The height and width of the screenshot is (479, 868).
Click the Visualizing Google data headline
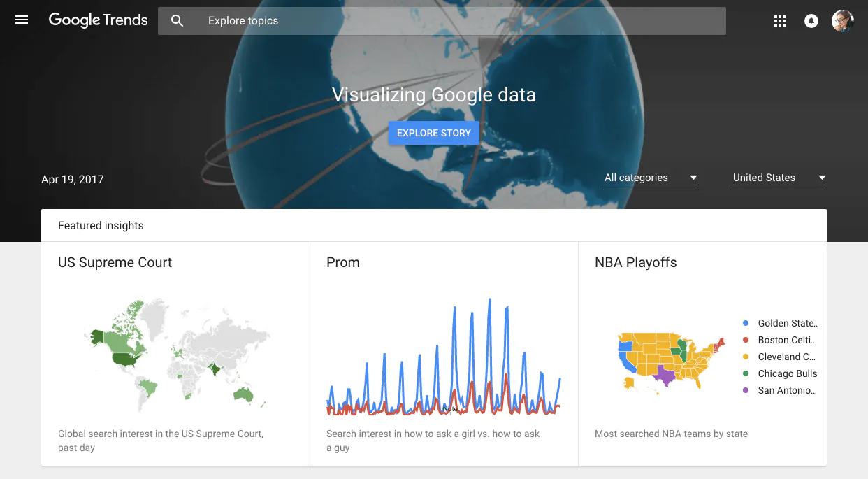(434, 94)
